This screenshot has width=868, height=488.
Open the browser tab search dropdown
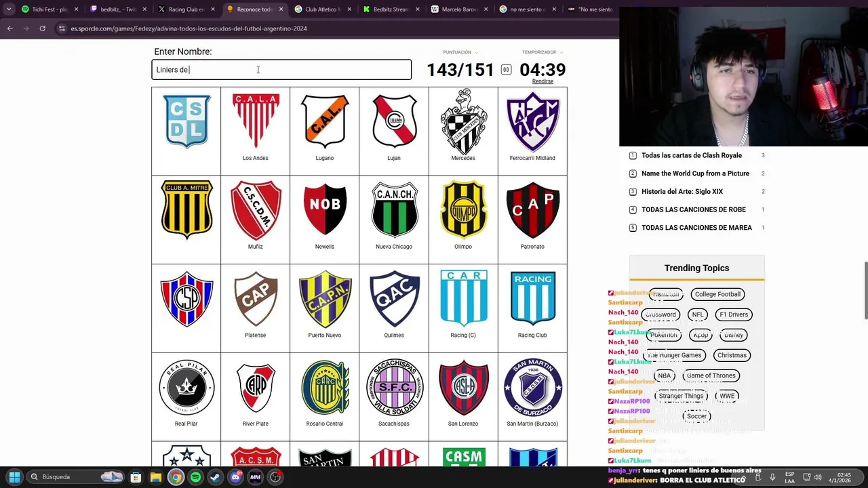click(9, 9)
